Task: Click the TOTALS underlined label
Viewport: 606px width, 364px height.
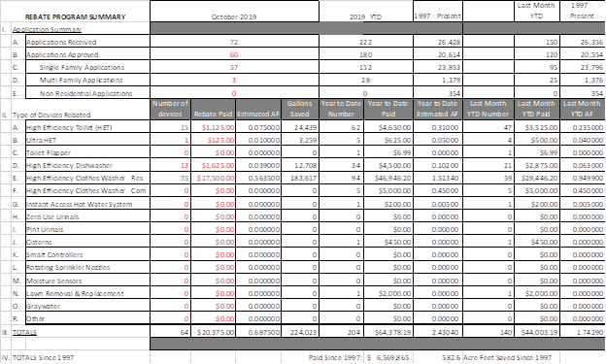Action: pos(24,332)
